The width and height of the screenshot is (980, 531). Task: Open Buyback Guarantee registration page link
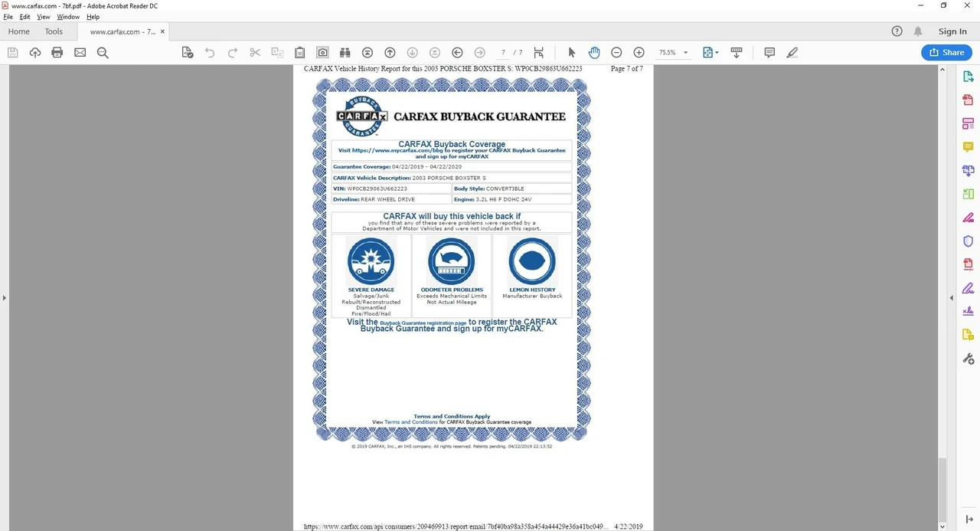[x=423, y=323]
